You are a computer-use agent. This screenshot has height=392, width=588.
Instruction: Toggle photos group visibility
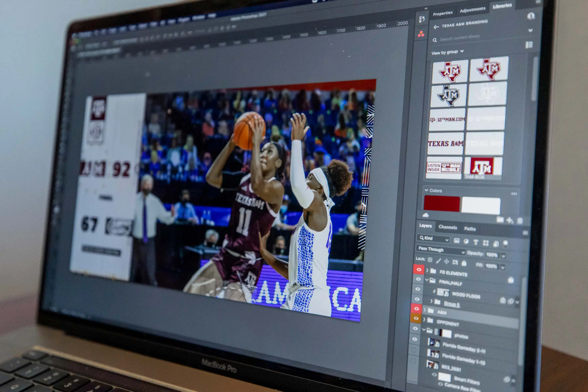(415, 328)
